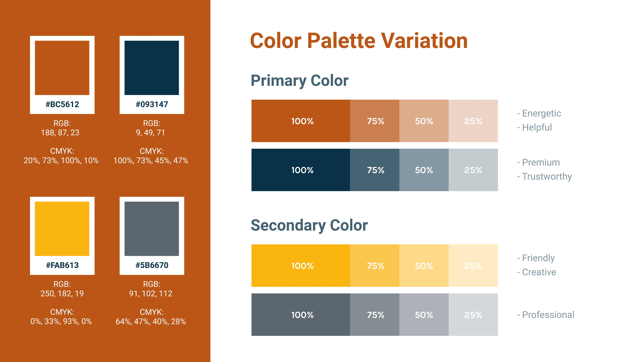Pick the 25% gray tint segment
The width and height of the screenshot is (644, 362).
click(x=473, y=315)
